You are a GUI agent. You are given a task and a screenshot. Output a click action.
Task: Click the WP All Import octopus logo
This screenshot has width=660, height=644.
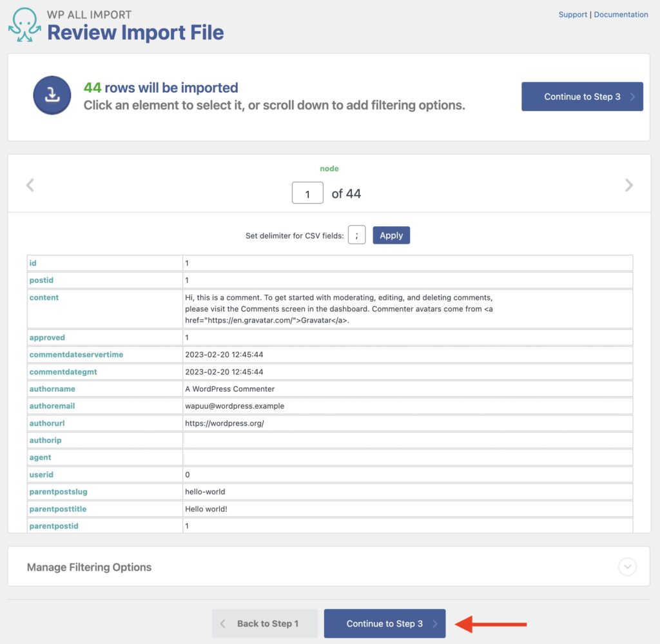tap(24, 24)
